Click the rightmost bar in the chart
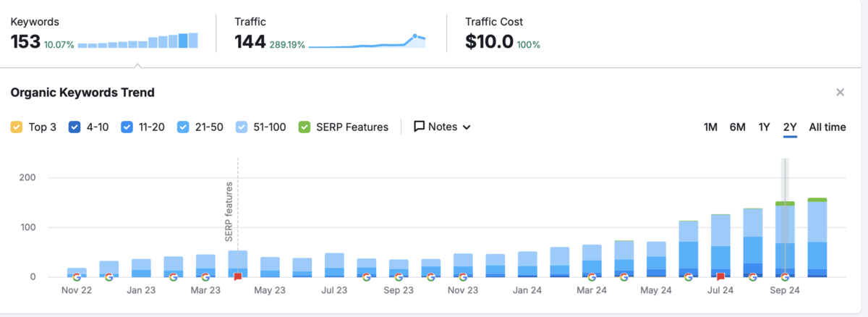Viewport: 868px width, 317px height. (x=817, y=237)
